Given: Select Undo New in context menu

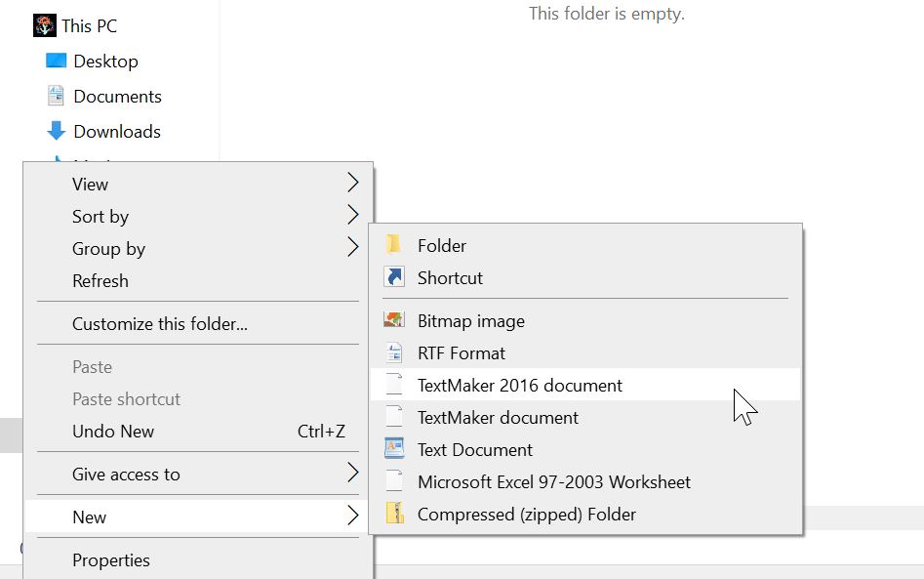Looking at the screenshot, I should tap(113, 431).
